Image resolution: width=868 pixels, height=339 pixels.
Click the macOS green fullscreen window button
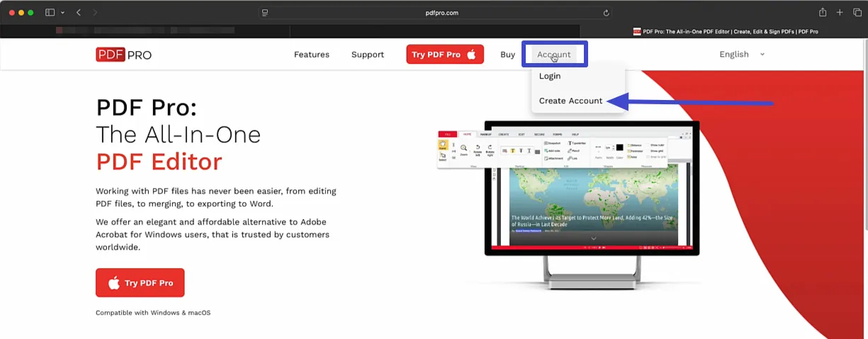[30, 13]
